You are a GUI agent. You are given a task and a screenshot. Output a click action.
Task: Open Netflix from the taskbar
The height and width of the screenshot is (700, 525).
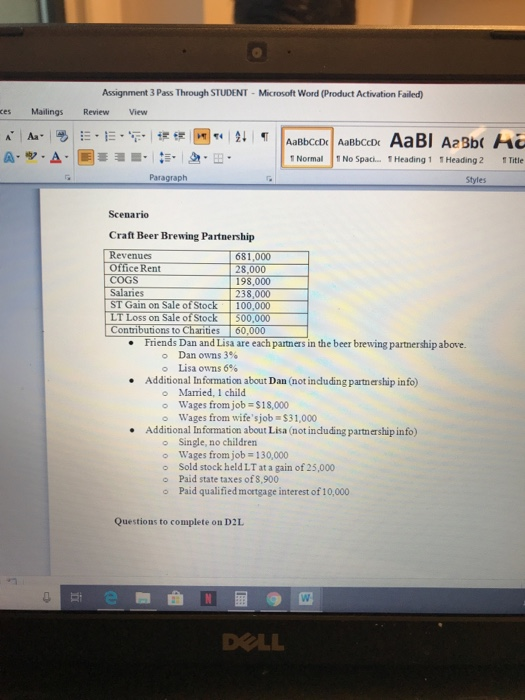pyautogui.click(x=207, y=598)
